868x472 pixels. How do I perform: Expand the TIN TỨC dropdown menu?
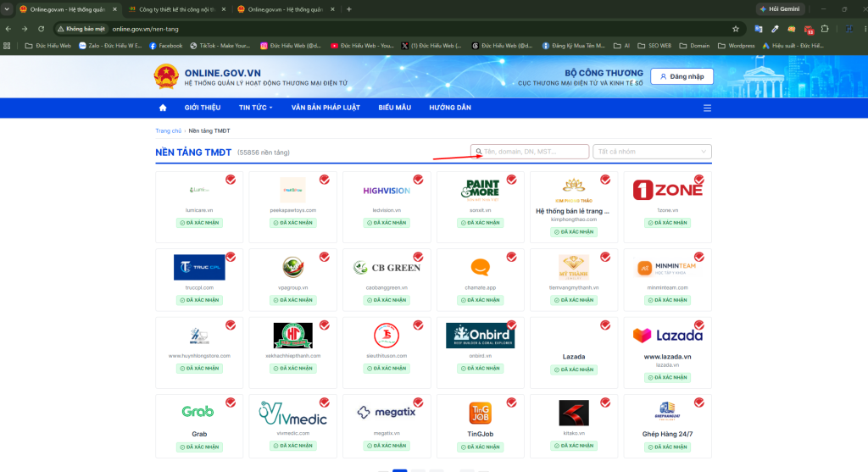tap(255, 108)
